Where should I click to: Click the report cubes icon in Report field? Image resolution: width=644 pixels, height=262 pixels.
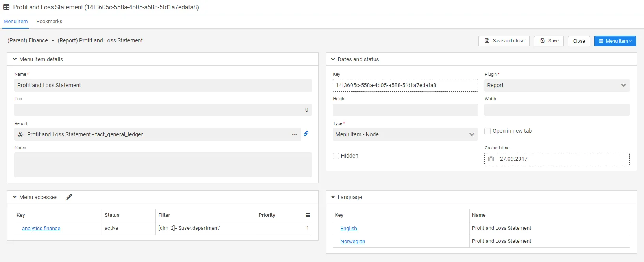(20, 134)
